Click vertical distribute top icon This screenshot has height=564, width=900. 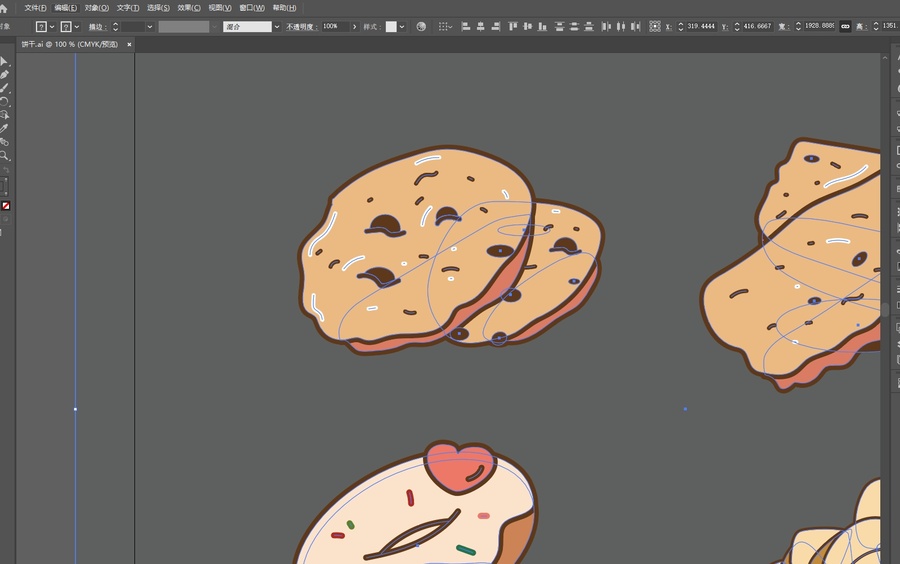coord(560,26)
